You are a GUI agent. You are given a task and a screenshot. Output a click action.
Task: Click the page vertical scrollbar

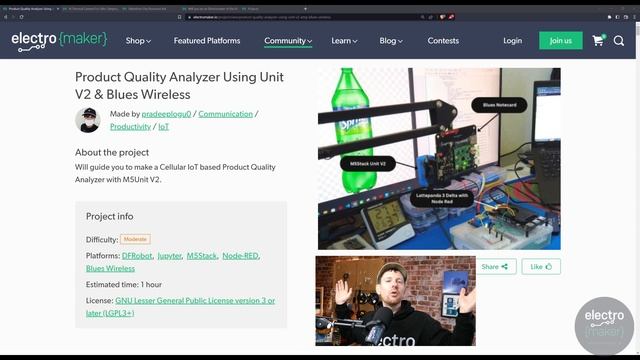pos(638,188)
